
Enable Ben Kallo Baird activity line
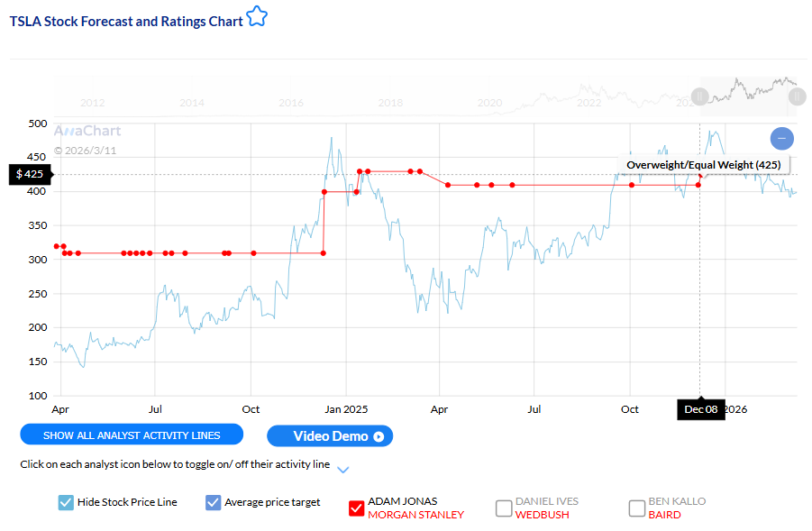[636, 508]
